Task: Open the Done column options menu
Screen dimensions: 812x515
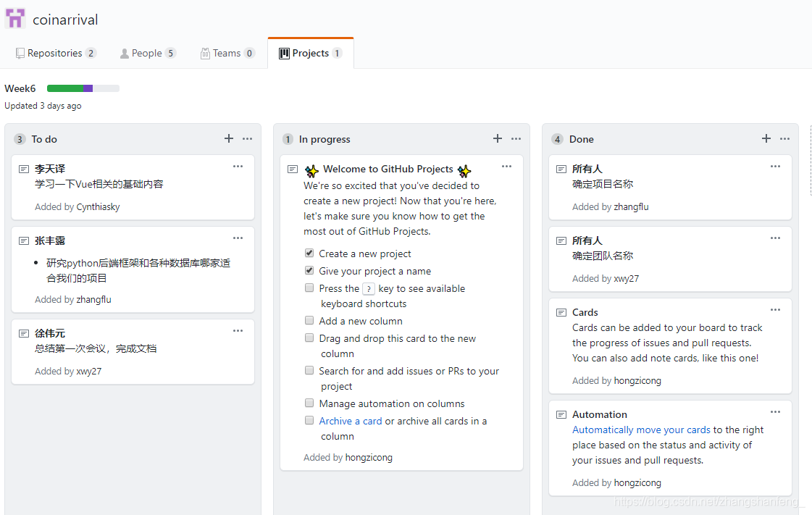Action: tap(785, 139)
